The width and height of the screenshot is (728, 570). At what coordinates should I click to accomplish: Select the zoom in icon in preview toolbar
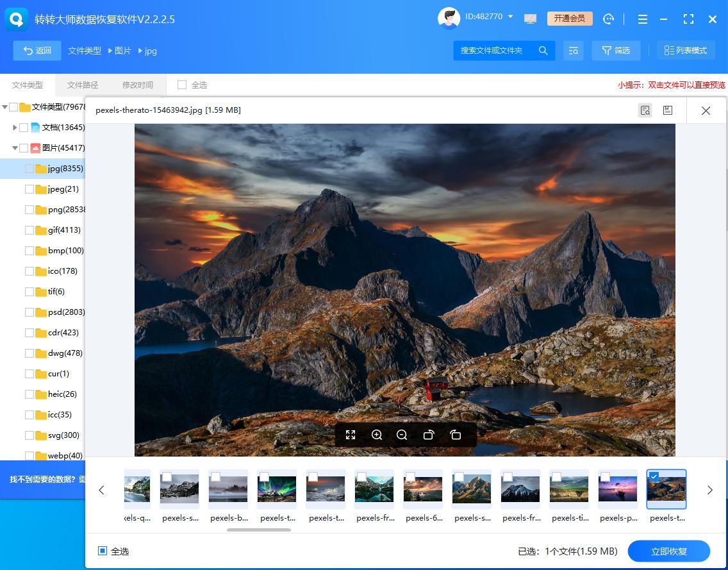(377, 435)
